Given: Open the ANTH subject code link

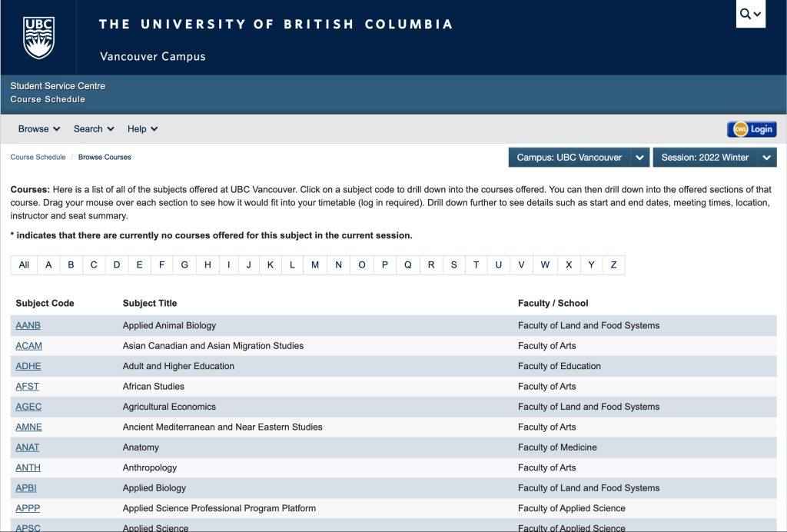Looking at the screenshot, I should (x=28, y=467).
